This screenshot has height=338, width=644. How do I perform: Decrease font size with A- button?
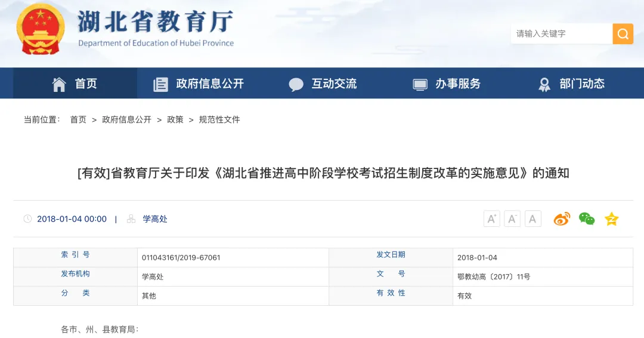coord(512,219)
